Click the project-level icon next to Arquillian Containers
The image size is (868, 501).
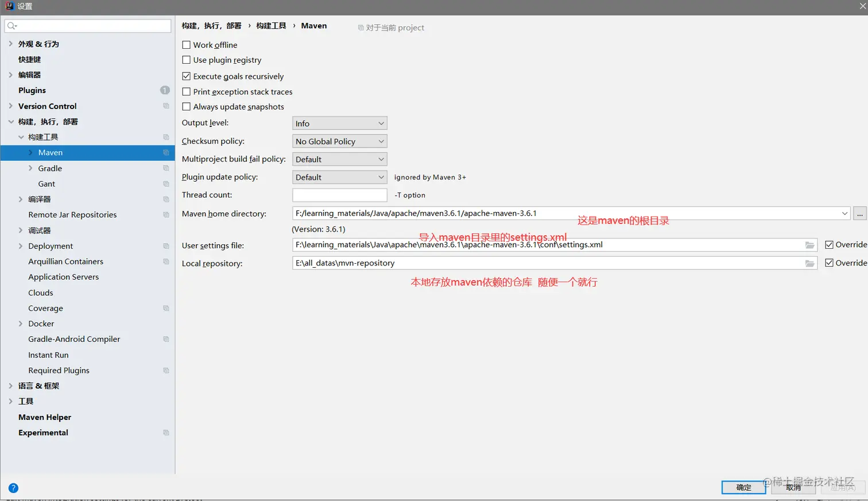click(x=166, y=261)
